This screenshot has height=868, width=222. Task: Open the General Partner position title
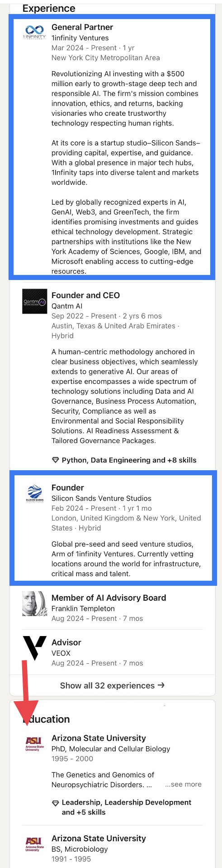click(x=82, y=27)
